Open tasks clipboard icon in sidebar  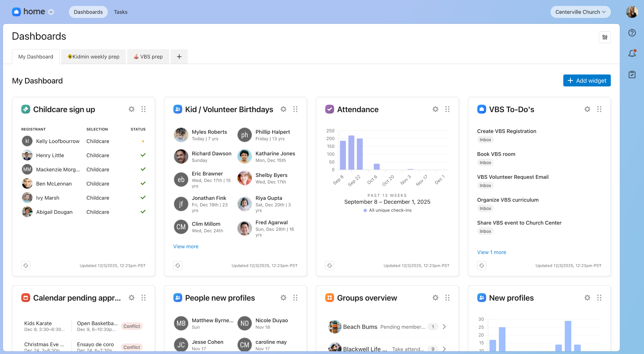[x=632, y=75]
